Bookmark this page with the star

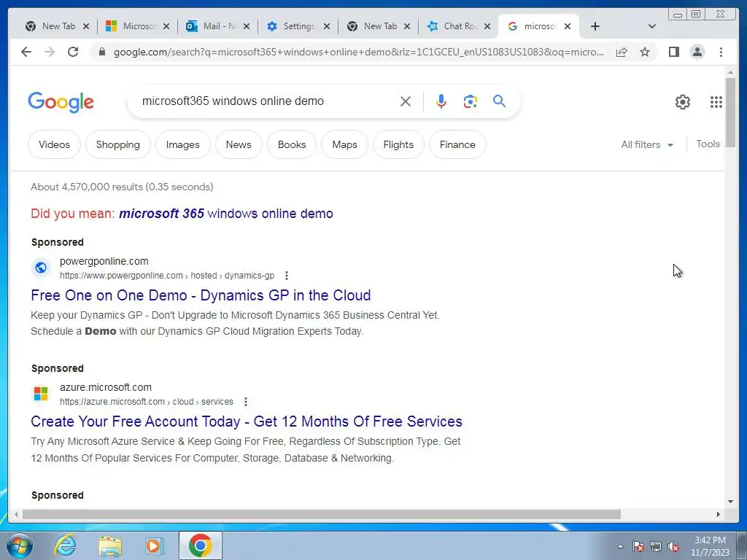(645, 52)
